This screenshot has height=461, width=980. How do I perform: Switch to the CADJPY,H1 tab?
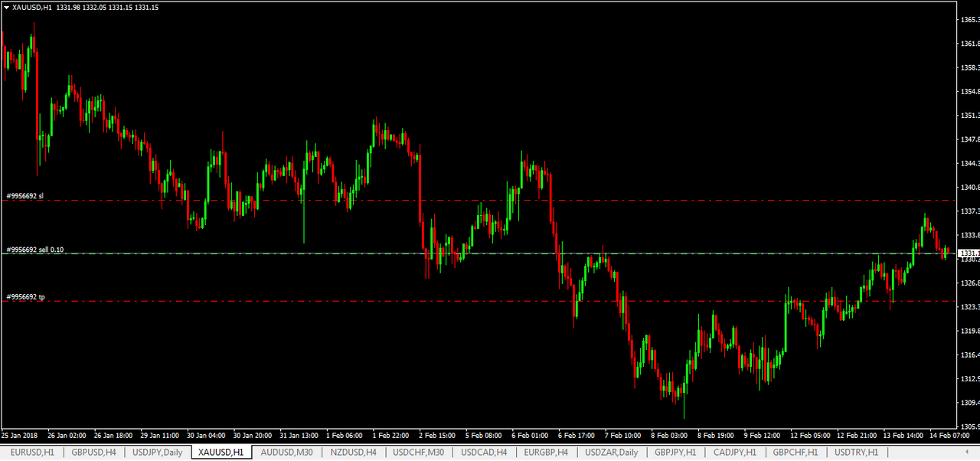click(x=734, y=453)
